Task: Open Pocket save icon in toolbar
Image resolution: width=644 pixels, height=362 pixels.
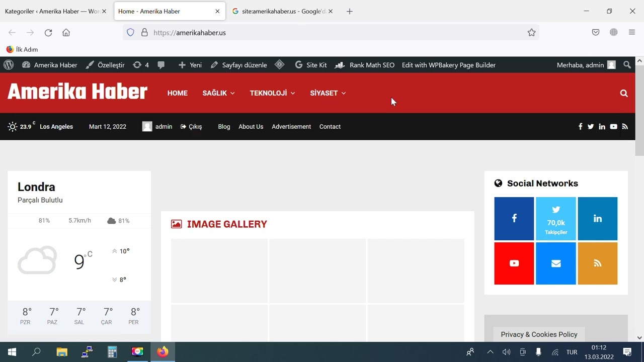Action: (596, 32)
